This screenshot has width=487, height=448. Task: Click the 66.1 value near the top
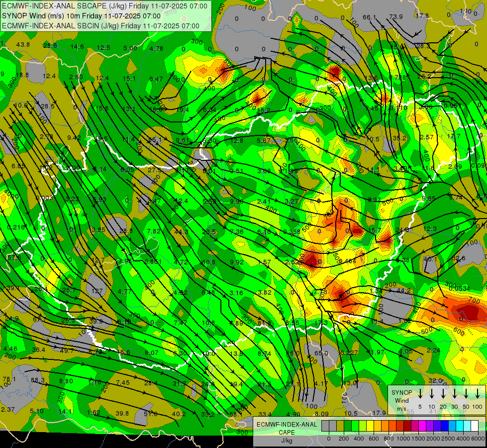click(370, 17)
